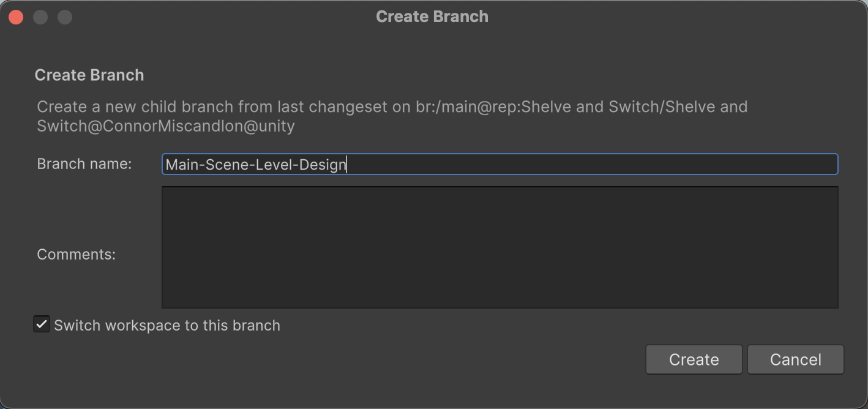Click the word "Scene" in the branch name

click(x=223, y=165)
